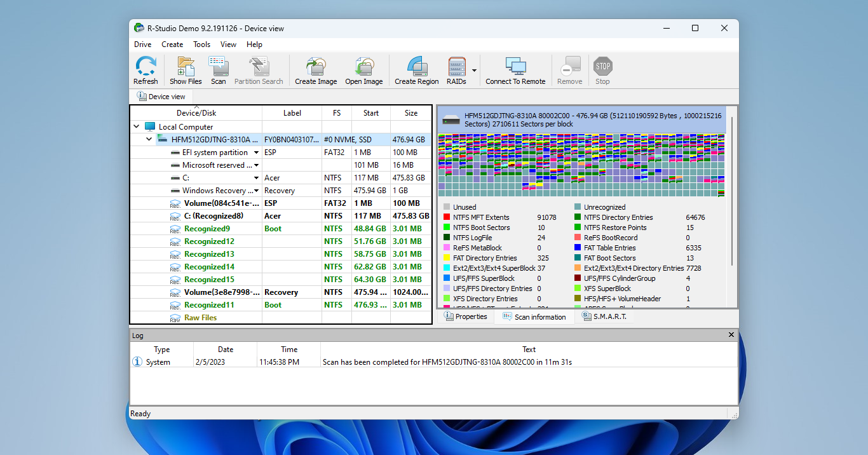Click the Create Image toolbar icon
This screenshot has height=455, width=868.
click(316, 71)
